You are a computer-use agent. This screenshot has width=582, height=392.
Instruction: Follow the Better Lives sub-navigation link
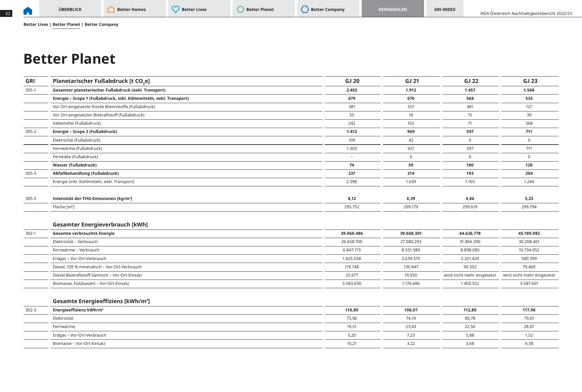point(36,25)
